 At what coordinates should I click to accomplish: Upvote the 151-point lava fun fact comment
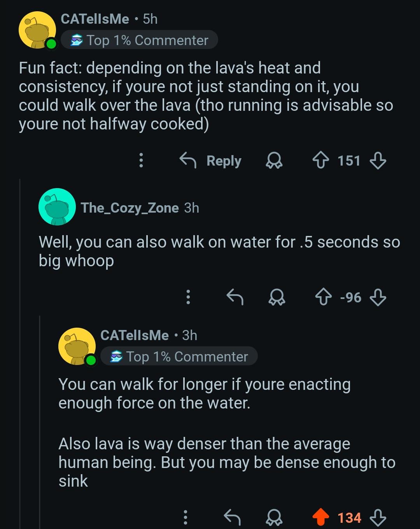pyautogui.click(x=321, y=160)
